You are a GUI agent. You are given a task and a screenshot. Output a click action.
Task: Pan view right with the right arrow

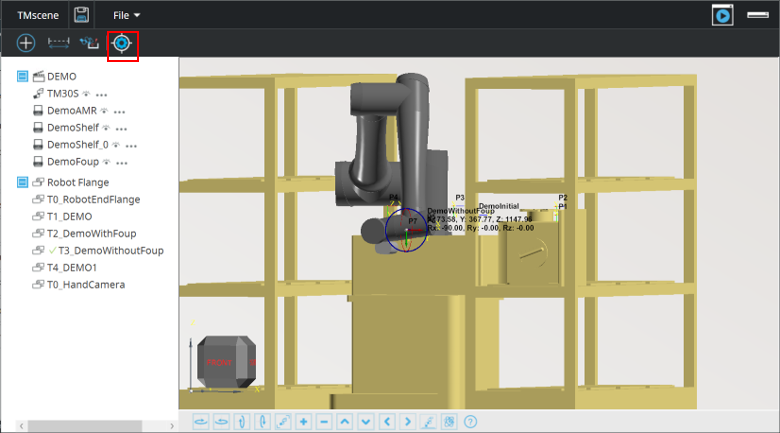click(408, 422)
